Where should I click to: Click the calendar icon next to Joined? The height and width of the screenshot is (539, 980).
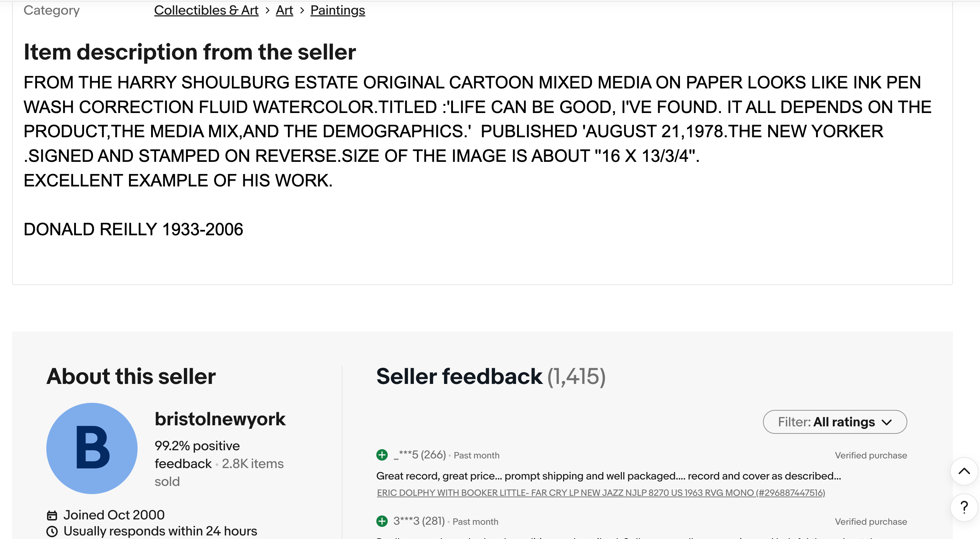point(52,515)
